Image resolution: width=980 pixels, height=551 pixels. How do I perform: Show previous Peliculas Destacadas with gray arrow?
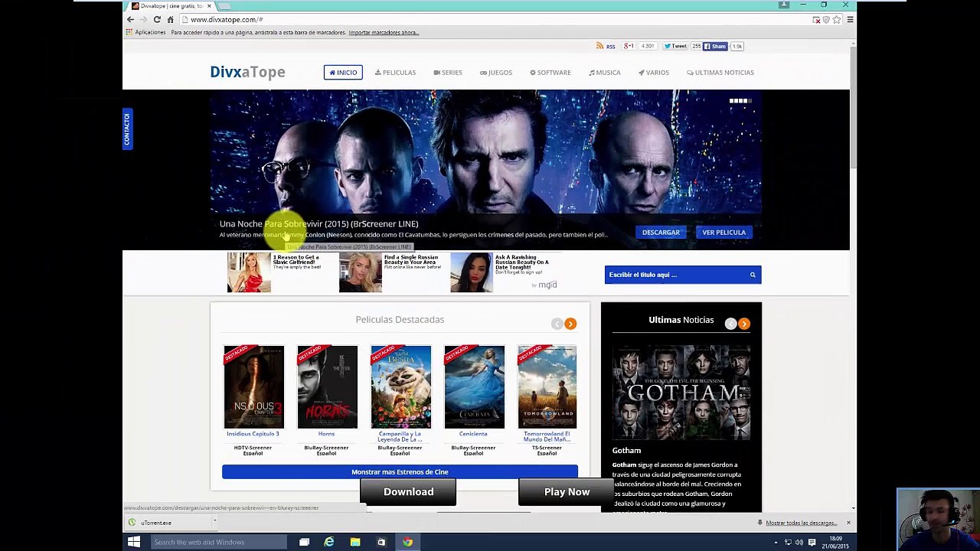click(557, 324)
